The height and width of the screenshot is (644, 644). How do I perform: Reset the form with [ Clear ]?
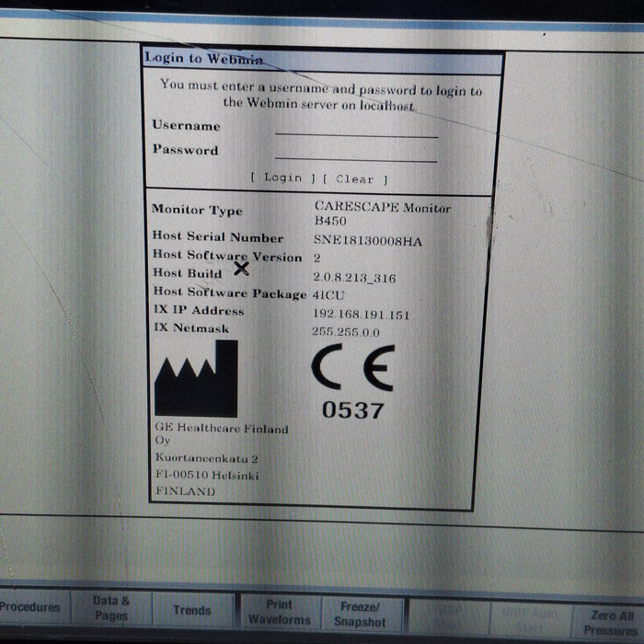click(355, 179)
